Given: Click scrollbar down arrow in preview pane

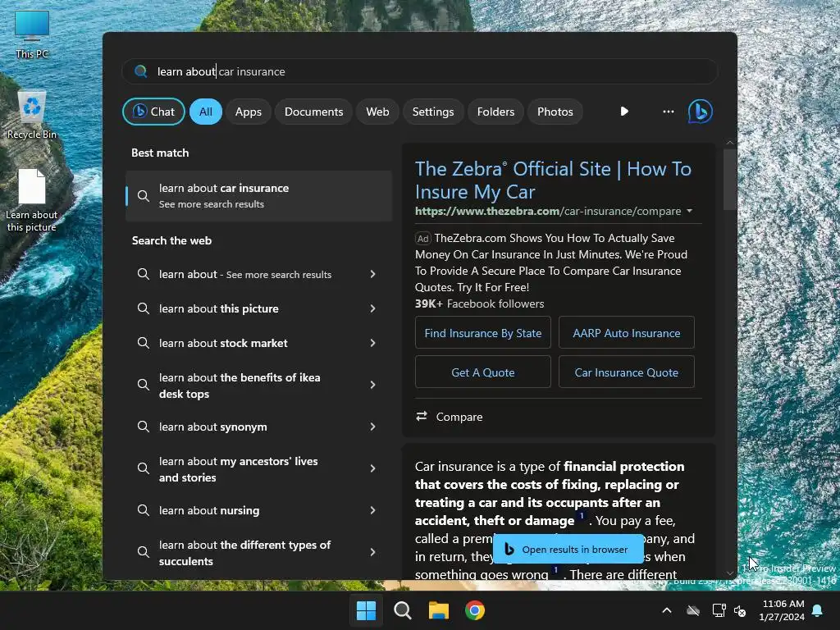Looking at the screenshot, I should (x=729, y=573).
